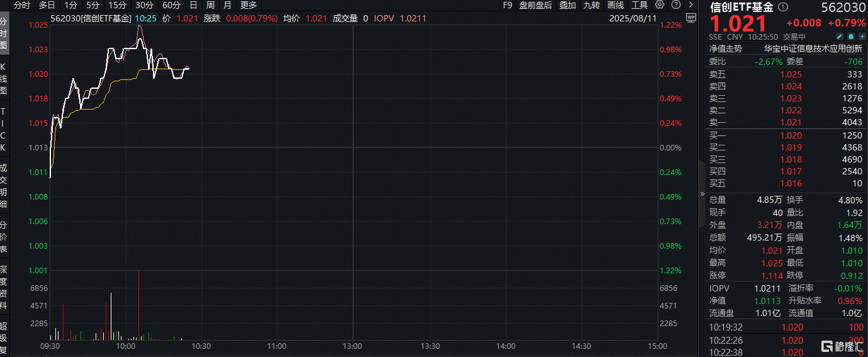
Task: Click 卖五 ask row at 1.025
Action: (786, 74)
